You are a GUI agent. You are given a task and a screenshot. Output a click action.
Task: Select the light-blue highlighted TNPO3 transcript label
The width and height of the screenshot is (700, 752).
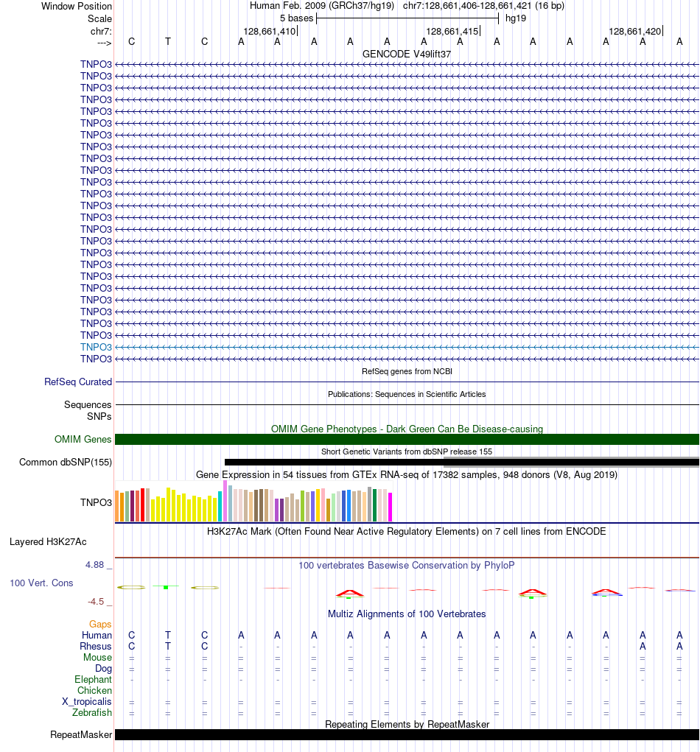click(x=96, y=347)
